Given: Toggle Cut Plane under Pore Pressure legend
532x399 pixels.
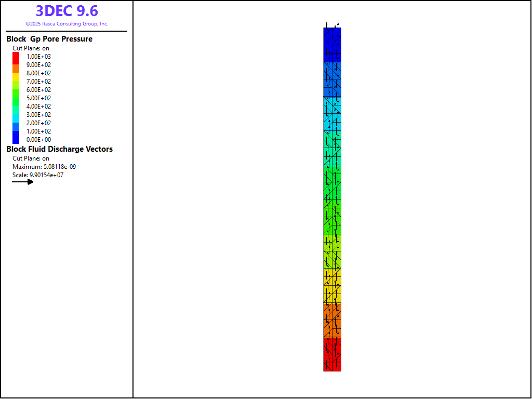Looking at the screenshot, I should (x=31, y=48).
